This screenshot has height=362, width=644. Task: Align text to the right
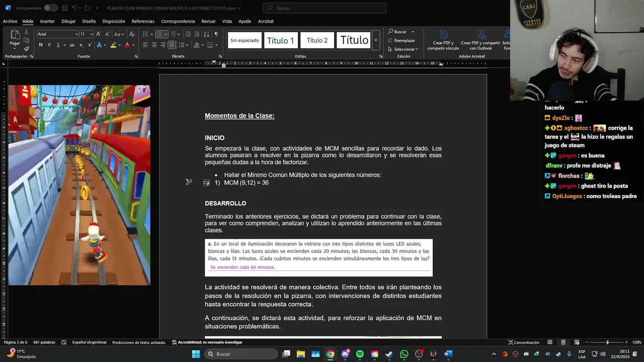(163, 45)
